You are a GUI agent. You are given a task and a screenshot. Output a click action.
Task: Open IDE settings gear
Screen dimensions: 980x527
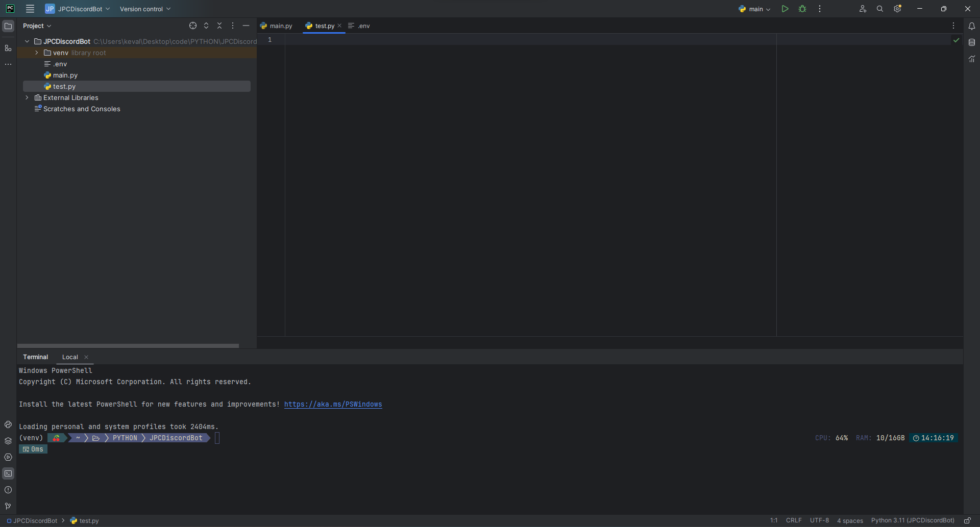point(897,9)
